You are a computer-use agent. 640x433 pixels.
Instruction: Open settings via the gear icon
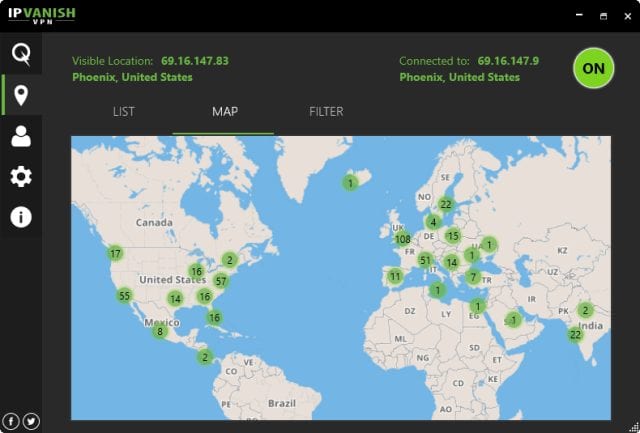[20, 177]
